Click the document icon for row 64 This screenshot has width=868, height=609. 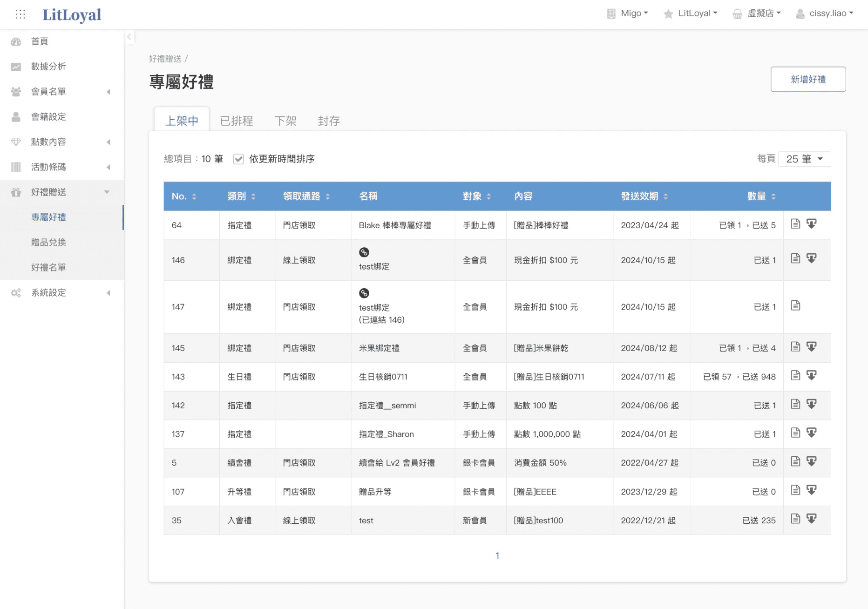click(795, 224)
